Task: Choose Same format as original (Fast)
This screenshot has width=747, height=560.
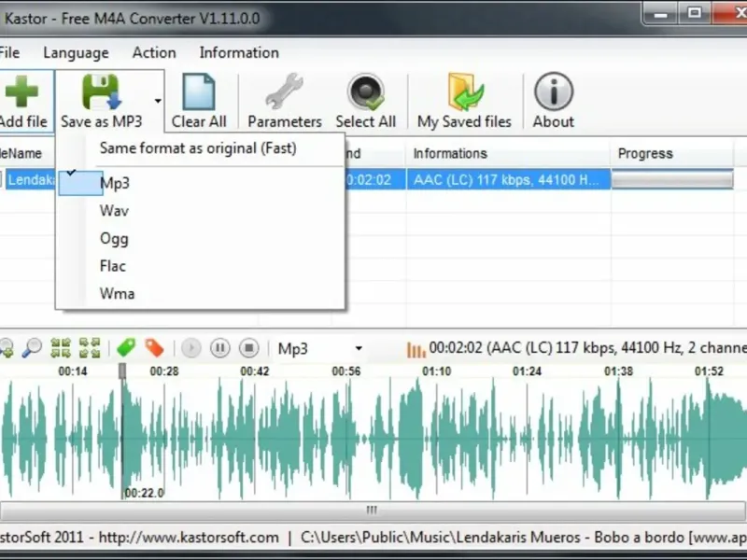Action: [x=200, y=148]
